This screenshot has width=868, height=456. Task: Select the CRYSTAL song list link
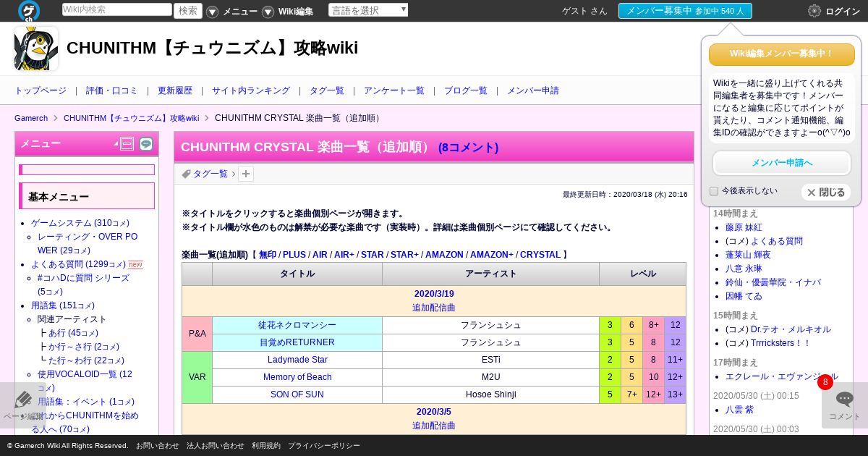[x=540, y=255]
